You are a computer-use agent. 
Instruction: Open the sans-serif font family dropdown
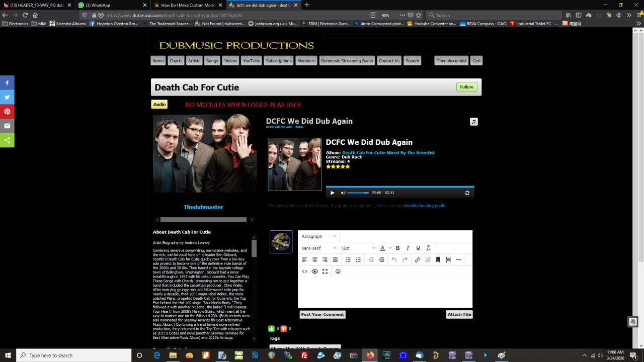coord(319,248)
